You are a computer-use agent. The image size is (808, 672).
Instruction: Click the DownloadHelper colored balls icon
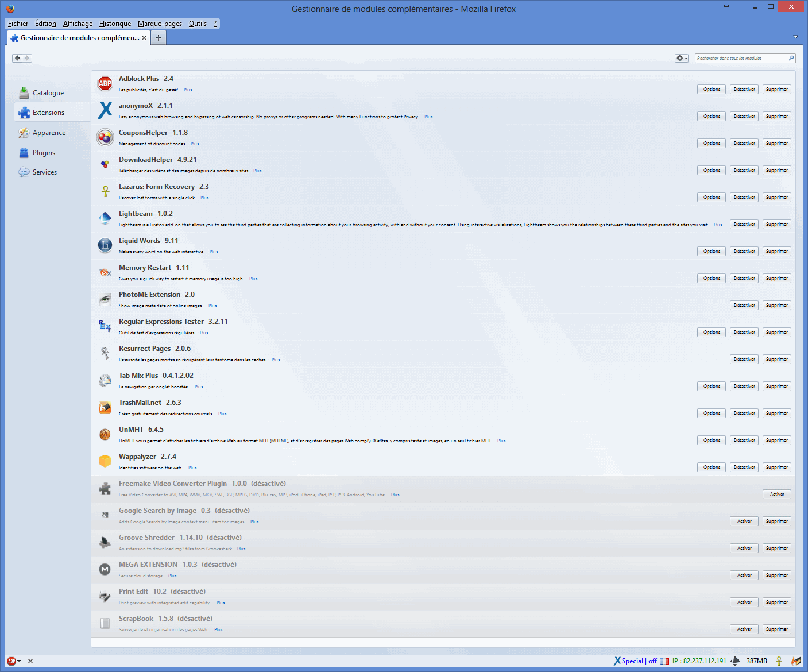105,164
